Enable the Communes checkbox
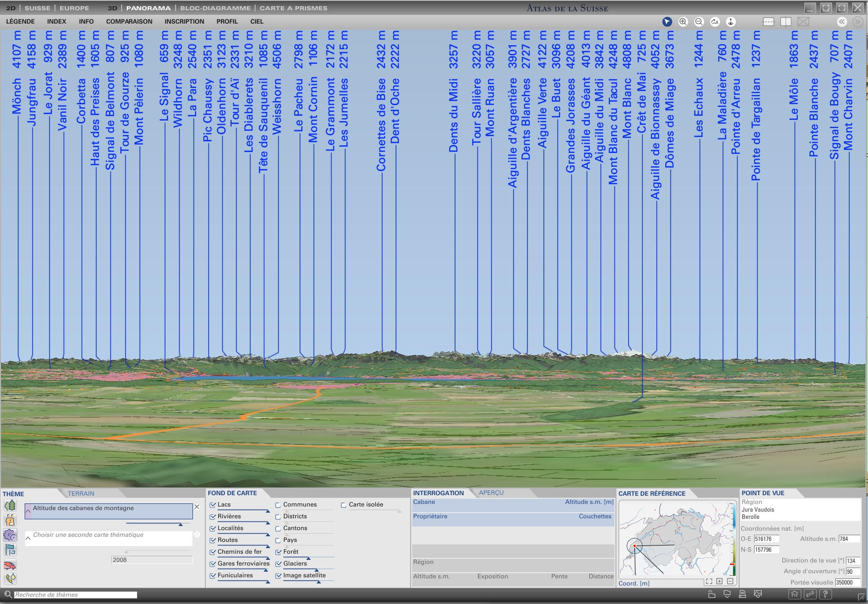The height and width of the screenshot is (604, 868). tap(278, 505)
